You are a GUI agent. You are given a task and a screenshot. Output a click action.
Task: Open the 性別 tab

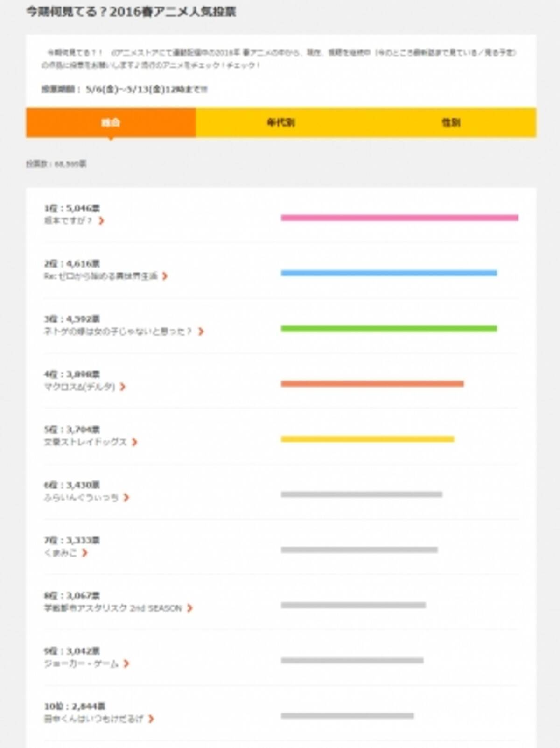click(x=451, y=122)
